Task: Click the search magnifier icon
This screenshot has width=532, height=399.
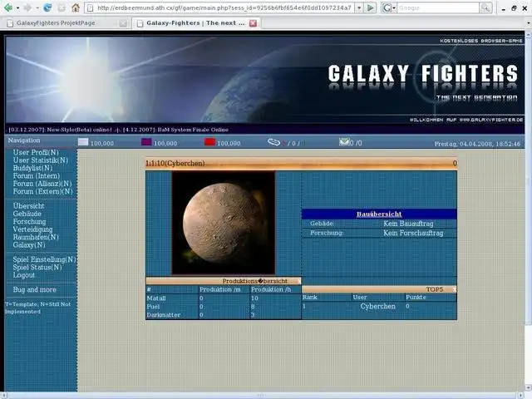Action: 485,7
